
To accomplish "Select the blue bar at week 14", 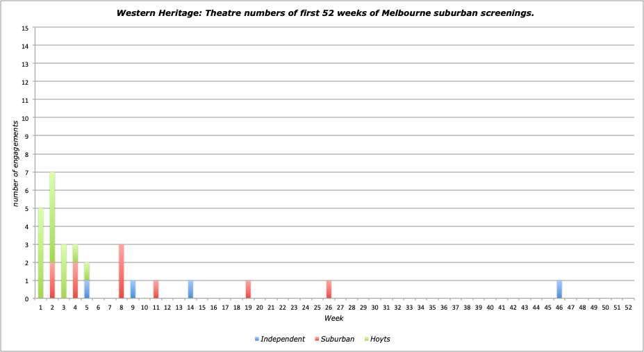I will pyautogui.click(x=190, y=290).
